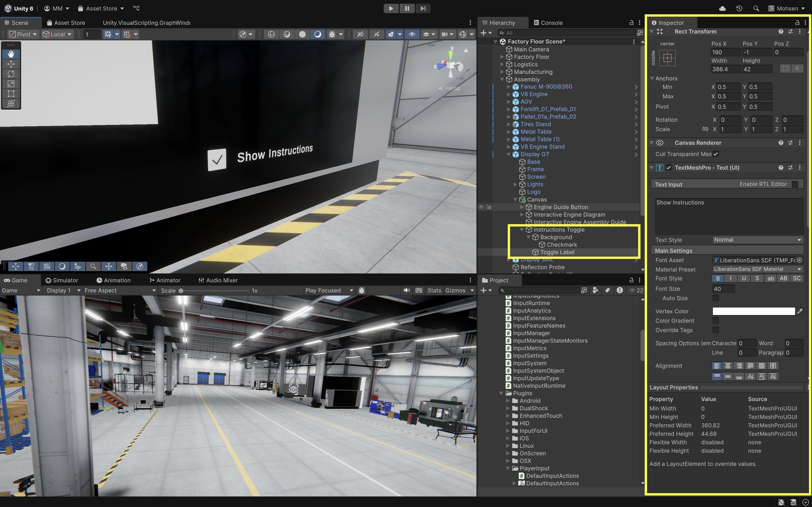Click the Vertex Color swatch
The image size is (812, 507).
(753, 311)
